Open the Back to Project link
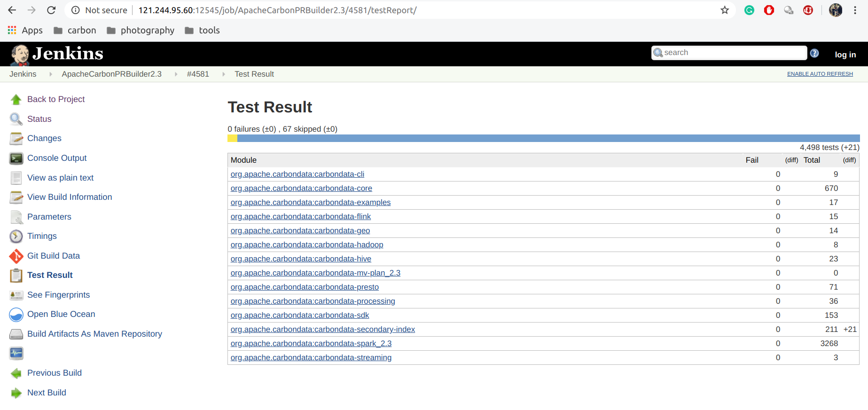The height and width of the screenshot is (410, 868). [56, 99]
